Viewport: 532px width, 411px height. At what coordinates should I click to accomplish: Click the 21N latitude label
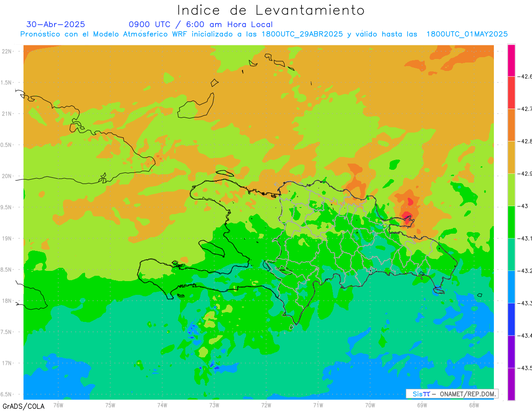coord(8,114)
